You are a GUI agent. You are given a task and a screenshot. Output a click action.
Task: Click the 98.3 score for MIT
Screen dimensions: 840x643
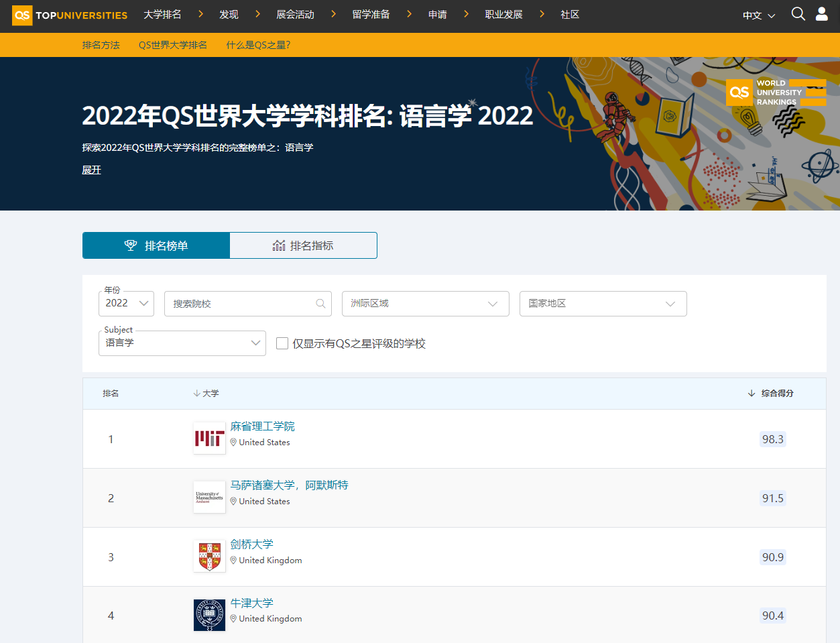point(772,439)
